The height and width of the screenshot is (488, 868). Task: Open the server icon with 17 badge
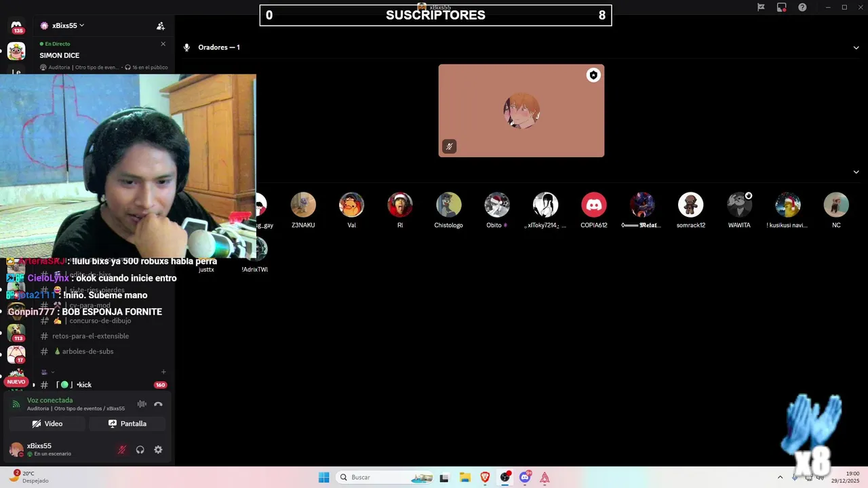(x=16, y=354)
